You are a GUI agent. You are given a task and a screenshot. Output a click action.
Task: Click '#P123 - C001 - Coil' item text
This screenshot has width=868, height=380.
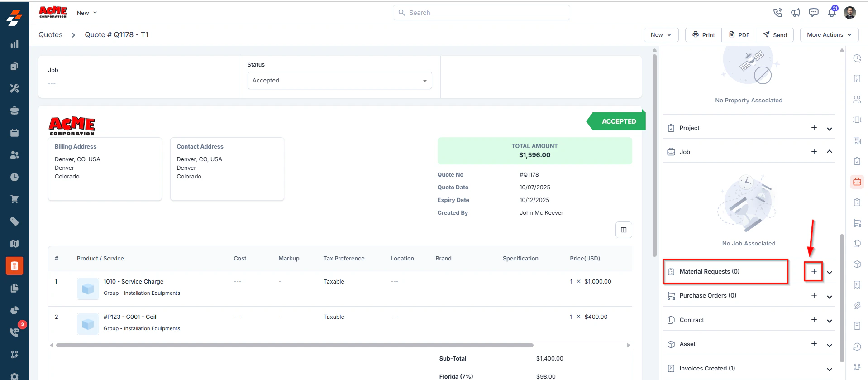coord(130,317)
